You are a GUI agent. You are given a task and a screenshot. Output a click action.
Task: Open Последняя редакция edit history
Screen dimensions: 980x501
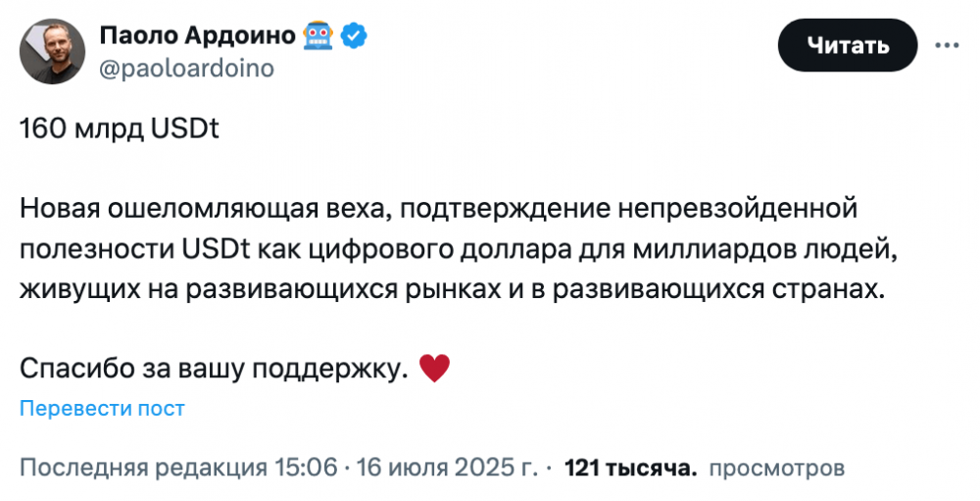pos(143,468)
